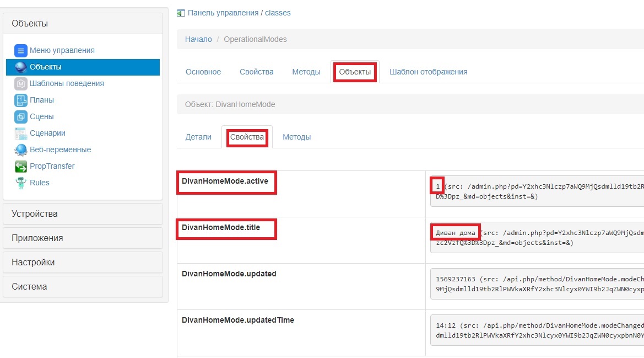Click the classes breadcrumb link

click(x=278, y=13)
